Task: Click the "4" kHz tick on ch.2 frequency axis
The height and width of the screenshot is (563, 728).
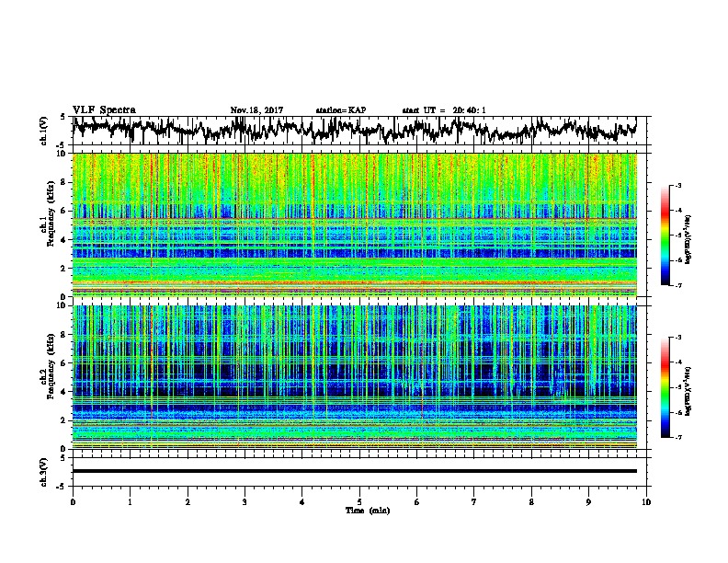Action: point(63,392)
